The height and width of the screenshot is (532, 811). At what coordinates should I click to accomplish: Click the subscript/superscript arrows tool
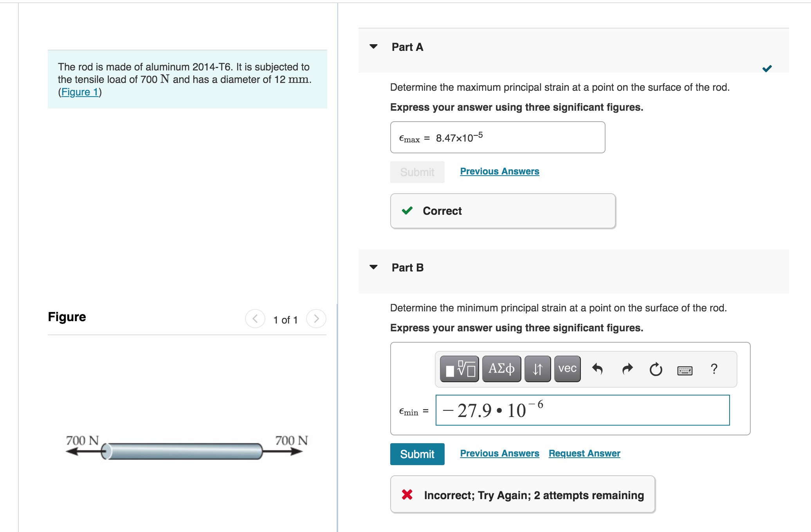[537, 368]
